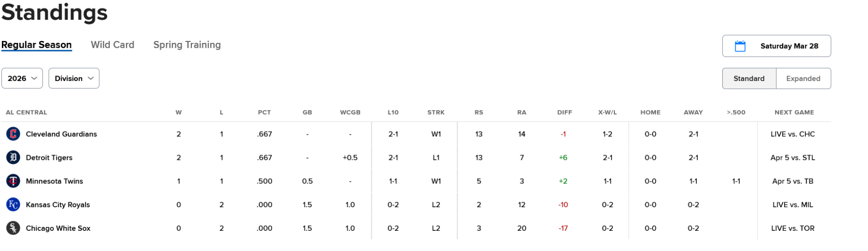Switch to the Spring Training tab
868x251 pixels.
coord(187,45)
